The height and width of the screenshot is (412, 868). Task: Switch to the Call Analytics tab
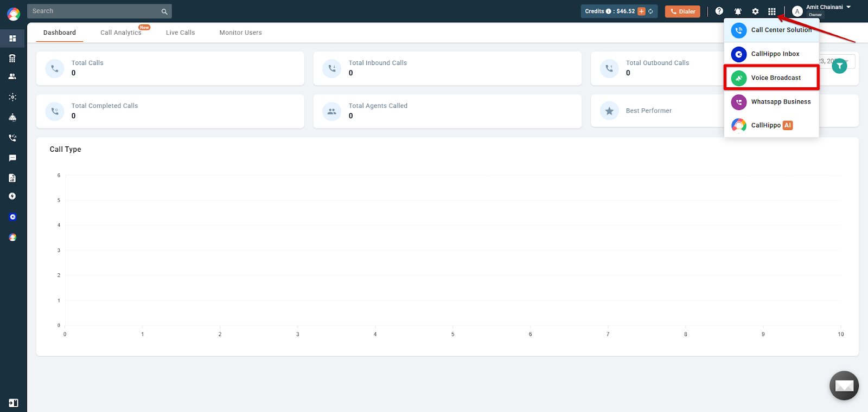pyautogui.click(x=121, y=33)
